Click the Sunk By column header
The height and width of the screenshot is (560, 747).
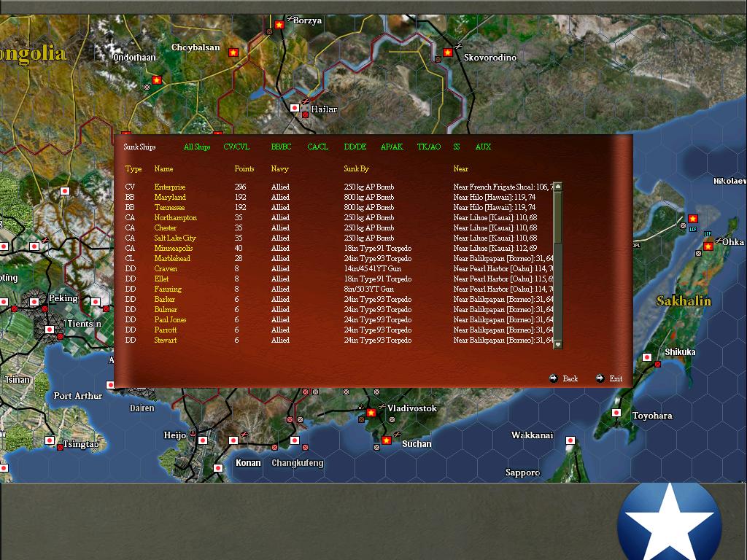[x=356, y=169]
